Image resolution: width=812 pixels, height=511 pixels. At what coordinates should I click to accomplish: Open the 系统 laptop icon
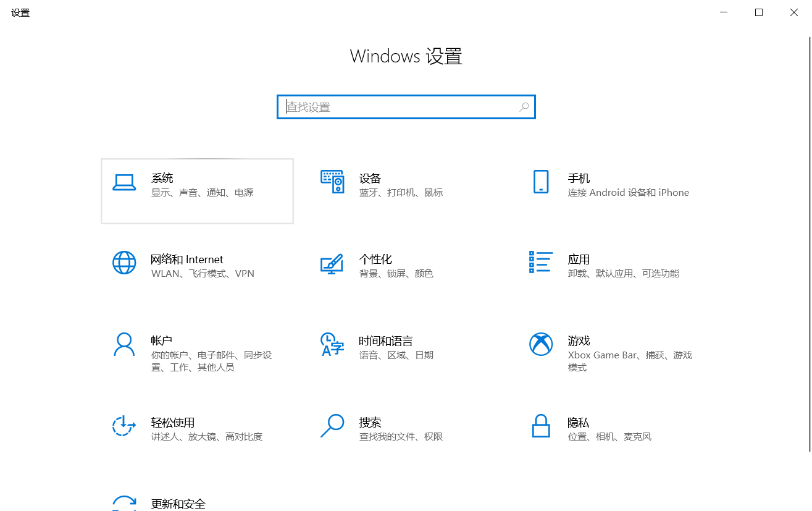pos(124,182)
